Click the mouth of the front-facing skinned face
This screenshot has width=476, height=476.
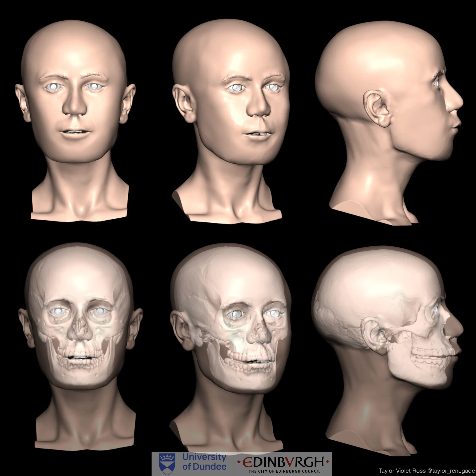click(x=75, y=132)
